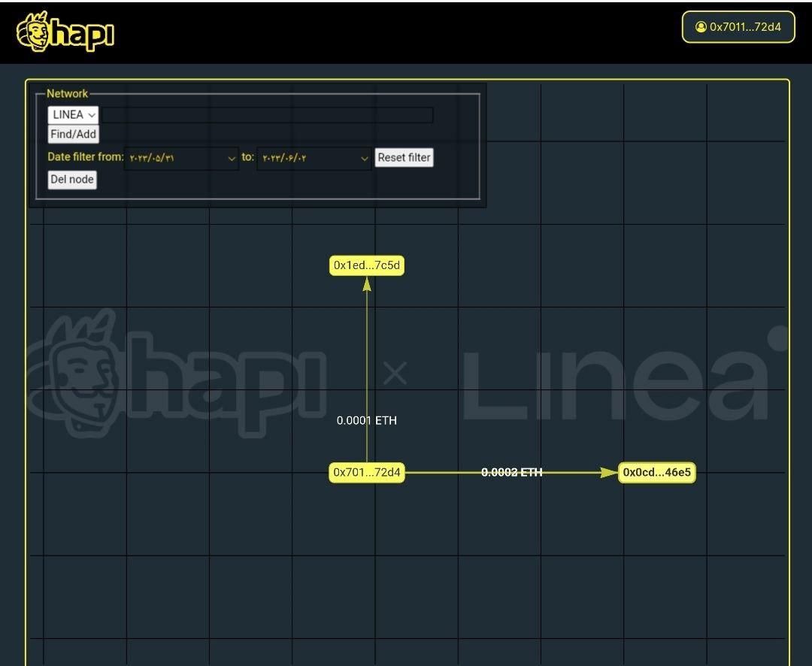Click the Reset filter button
Viewport: 812px width, 666px height.
(x=404, y=157)
